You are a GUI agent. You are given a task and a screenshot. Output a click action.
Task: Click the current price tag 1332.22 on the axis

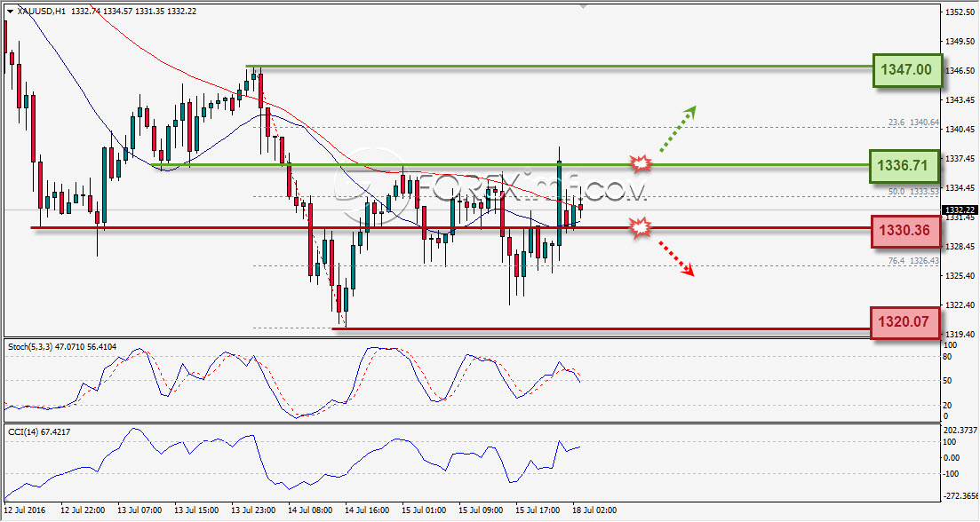pos(960,210)
